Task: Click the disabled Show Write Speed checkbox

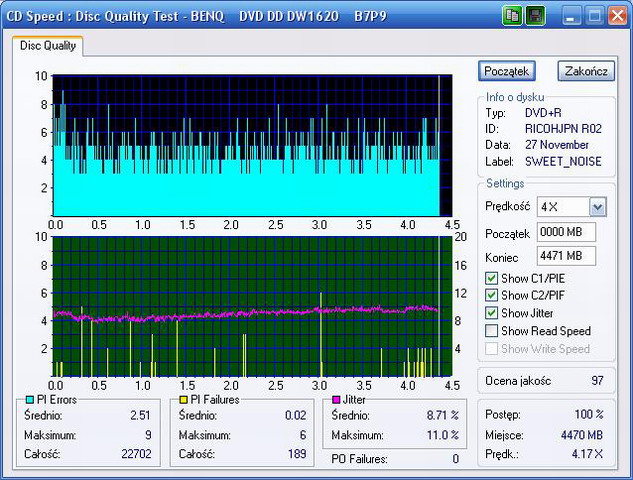Action: pyautogui.click(x=491, y=348)
